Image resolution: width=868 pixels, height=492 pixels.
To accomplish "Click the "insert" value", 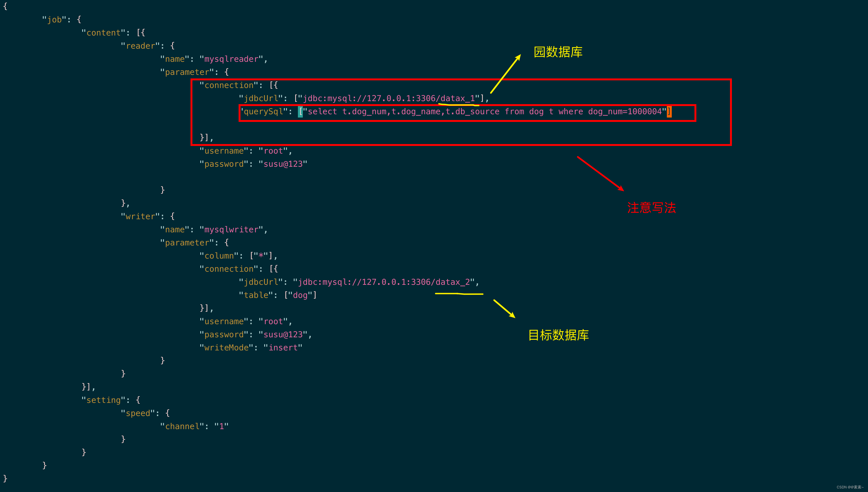I will click(x=283, y=348).
